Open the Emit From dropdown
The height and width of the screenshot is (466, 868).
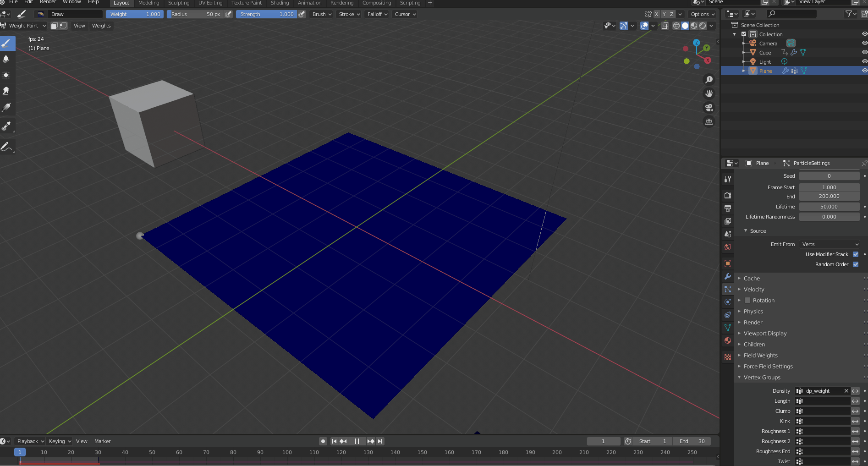pyautogui.click(x=829, y=244)
